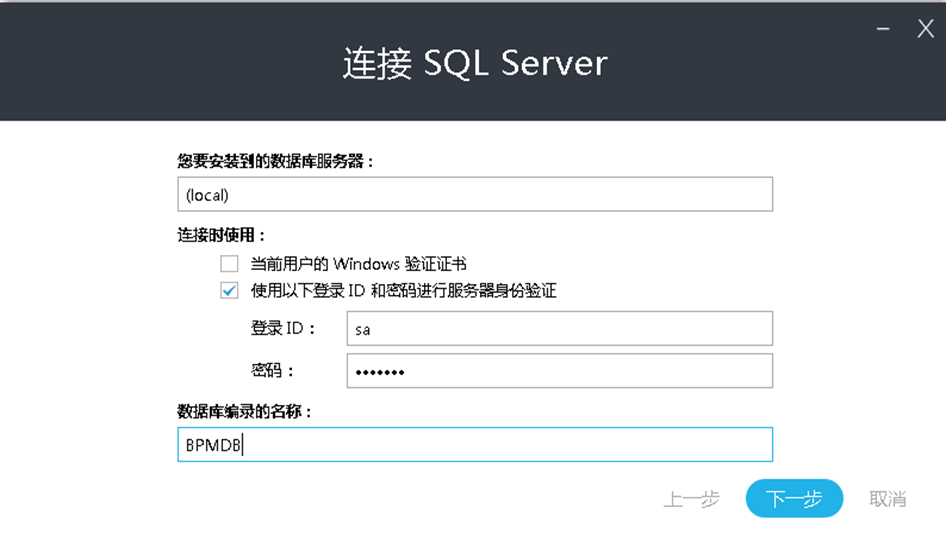The image size is (946, 537).
Task: Click the 您要安装到的数据库服务器 label
Action: pyautogui.click(x=275, y=162)
